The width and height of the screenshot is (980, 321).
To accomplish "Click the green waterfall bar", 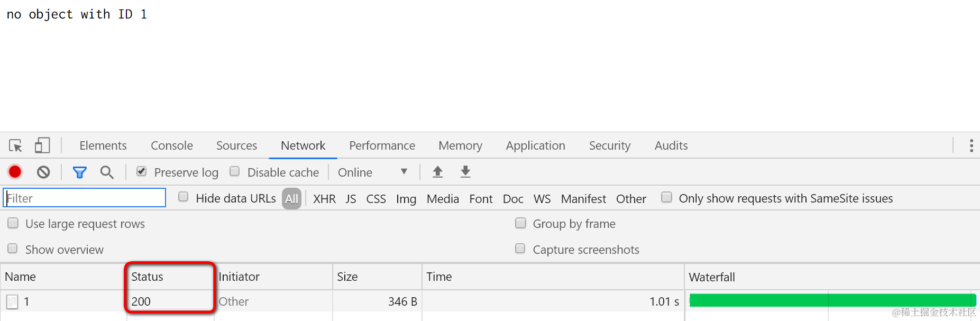I will coord(832,300).
